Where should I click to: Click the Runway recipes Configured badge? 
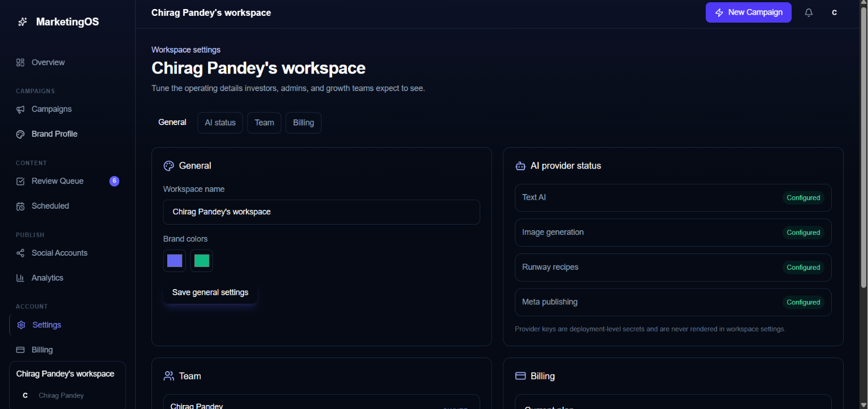click(x=803, y=268)
